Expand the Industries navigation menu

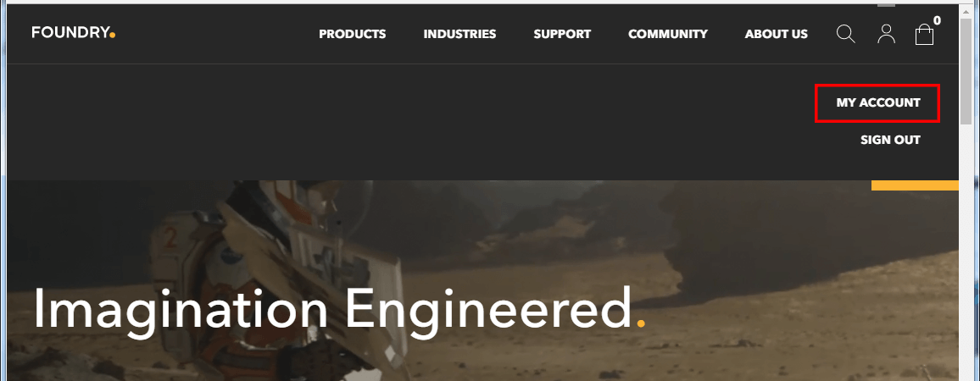[x=459, y=35]
